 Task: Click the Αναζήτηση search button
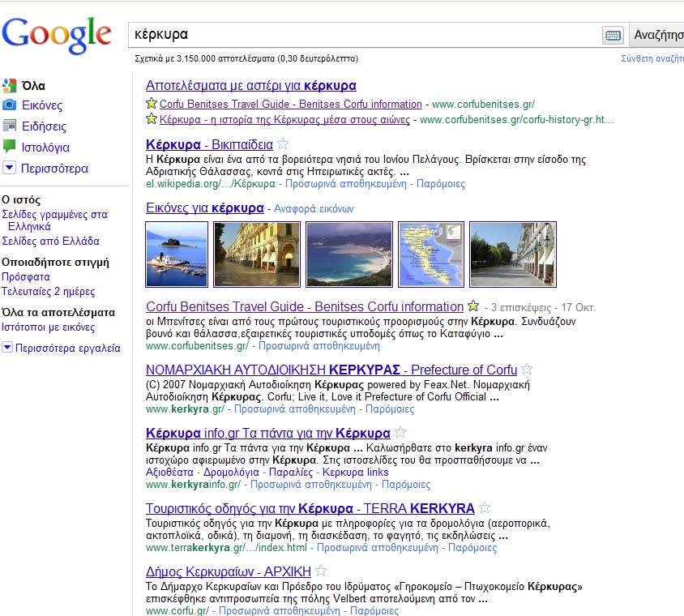[x=656, y=35]
